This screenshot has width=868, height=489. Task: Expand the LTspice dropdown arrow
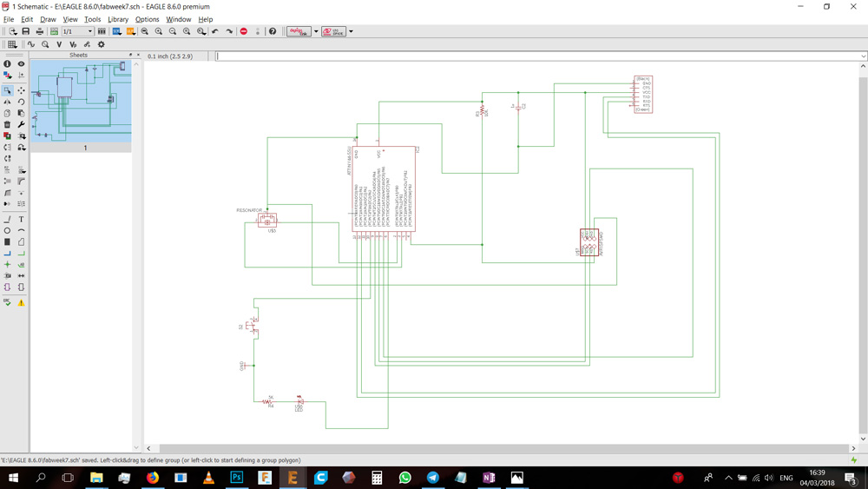click(x=351, y=31)
